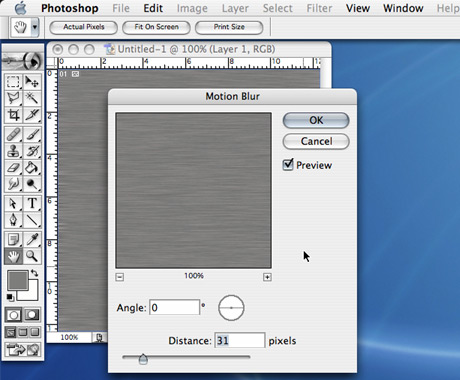
Task: Select the Brush tool
Action: [x=32, y=135]
